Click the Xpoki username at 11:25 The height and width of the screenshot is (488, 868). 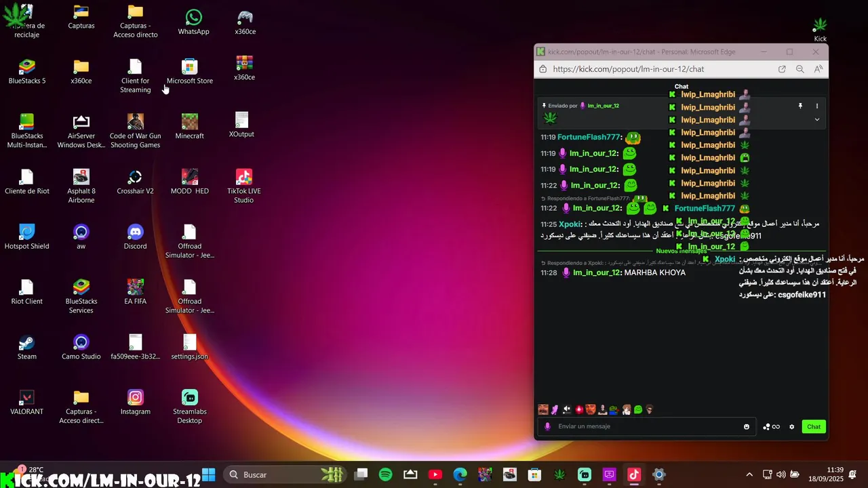570,224
